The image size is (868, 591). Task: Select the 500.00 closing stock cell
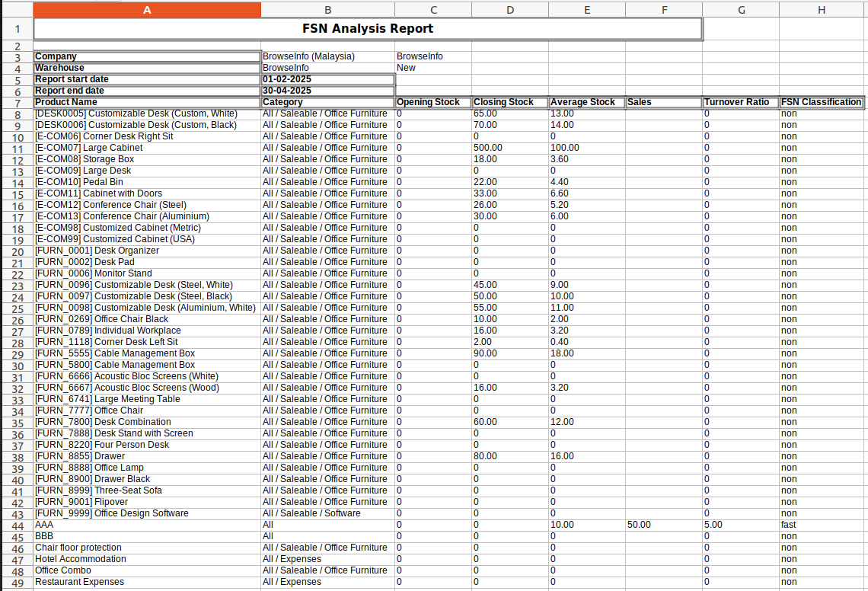(488, 148)
